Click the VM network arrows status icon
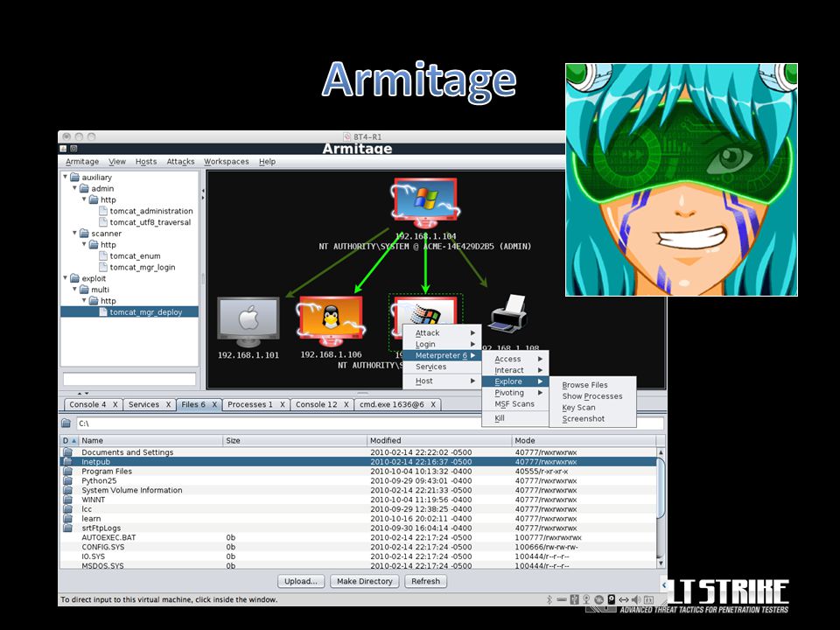The image size is (840, 630). tap(624, 599)
